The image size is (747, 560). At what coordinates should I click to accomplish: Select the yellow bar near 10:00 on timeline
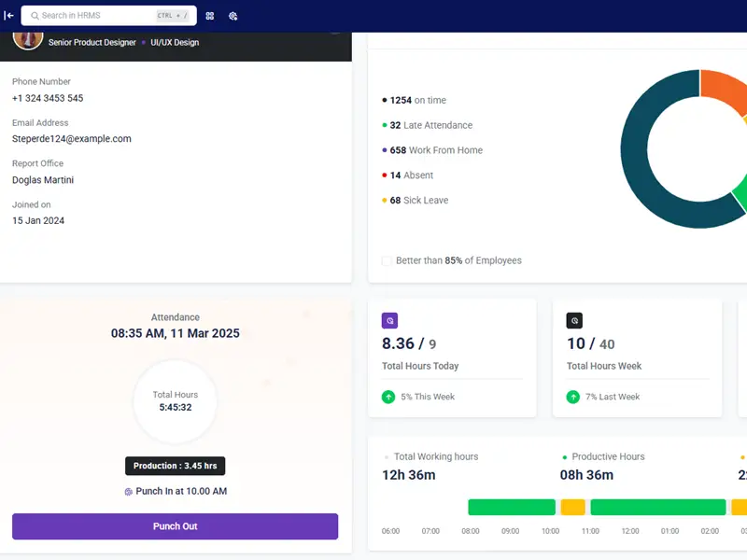point(572,507)
